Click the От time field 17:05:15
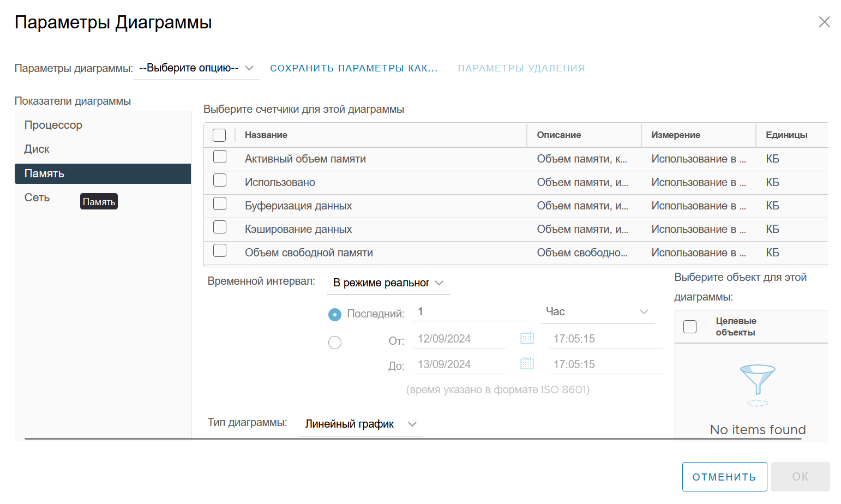The image size is (841, 504). tap(605, 339)
